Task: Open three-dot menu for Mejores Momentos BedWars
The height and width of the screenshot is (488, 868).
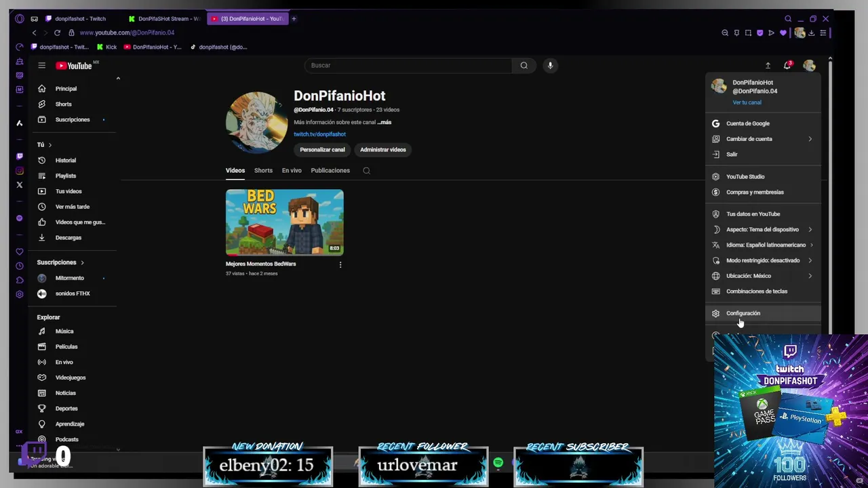Action: coord(340,264)
